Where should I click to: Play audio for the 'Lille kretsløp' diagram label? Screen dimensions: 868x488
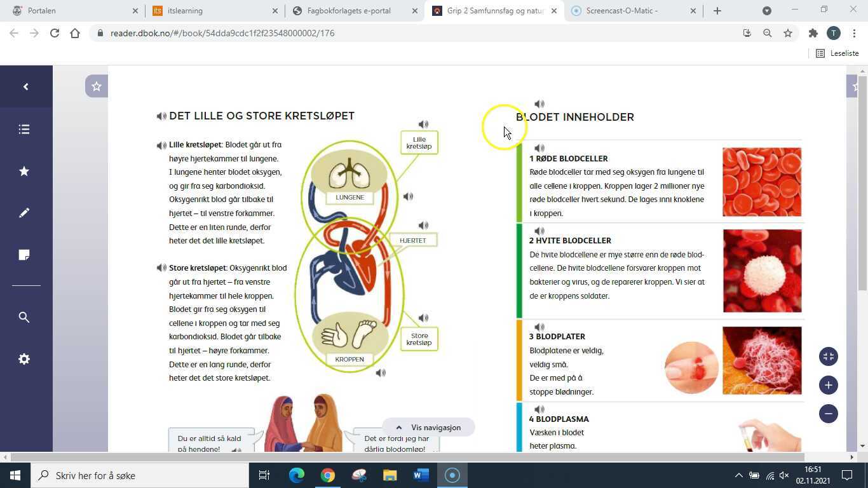pos(423,125)
